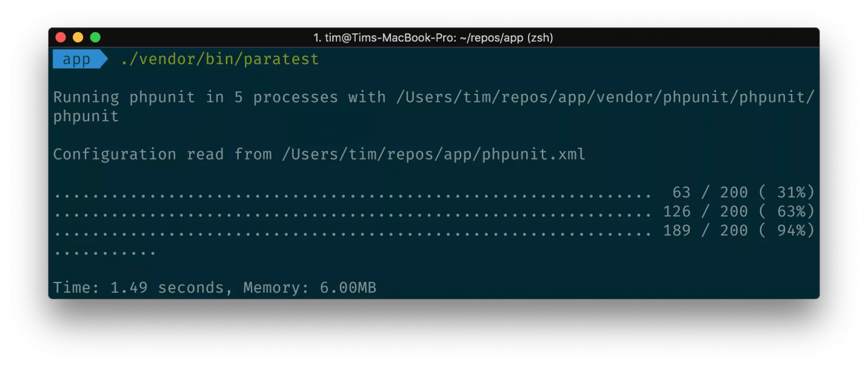Click the red close window button
The height and width of the screenshot is (368, 868).
(60, 37)
